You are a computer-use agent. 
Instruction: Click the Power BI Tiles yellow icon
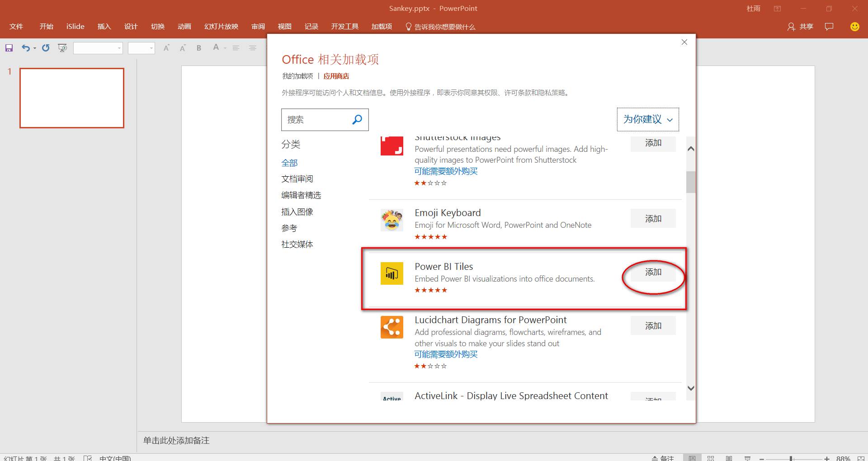coord(392,273)
